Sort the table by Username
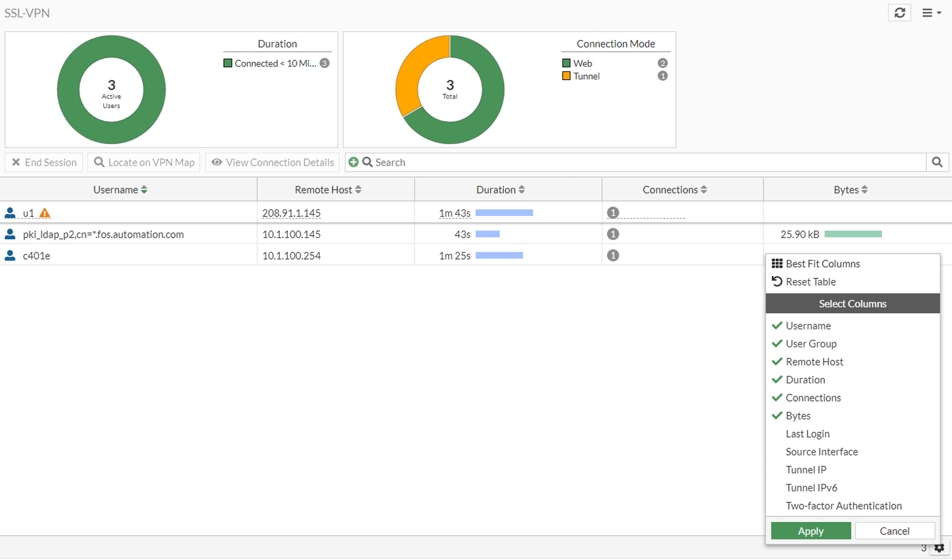The image size is (952, 560). [x=120, y=190]
